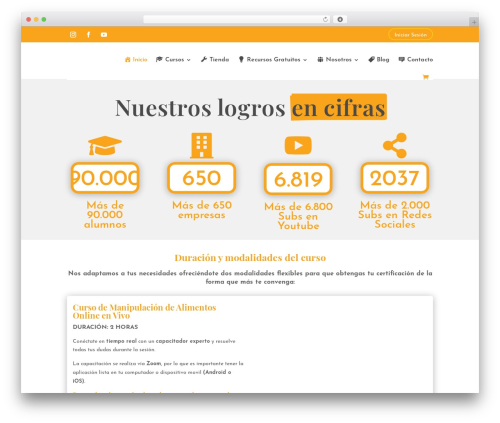This screenshot has width=500, height=423.
Task: Click the 90.000 counter box
Action: pyautogui.click(x=105, y=178)
